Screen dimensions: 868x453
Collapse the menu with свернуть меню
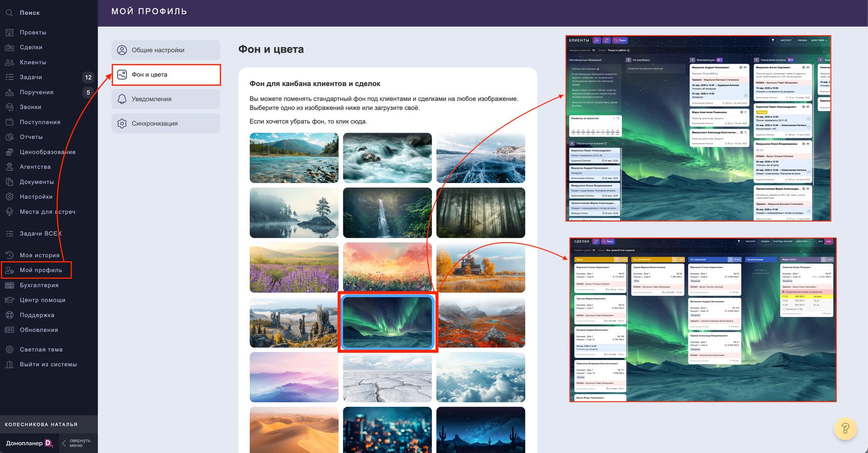(76, 443)
